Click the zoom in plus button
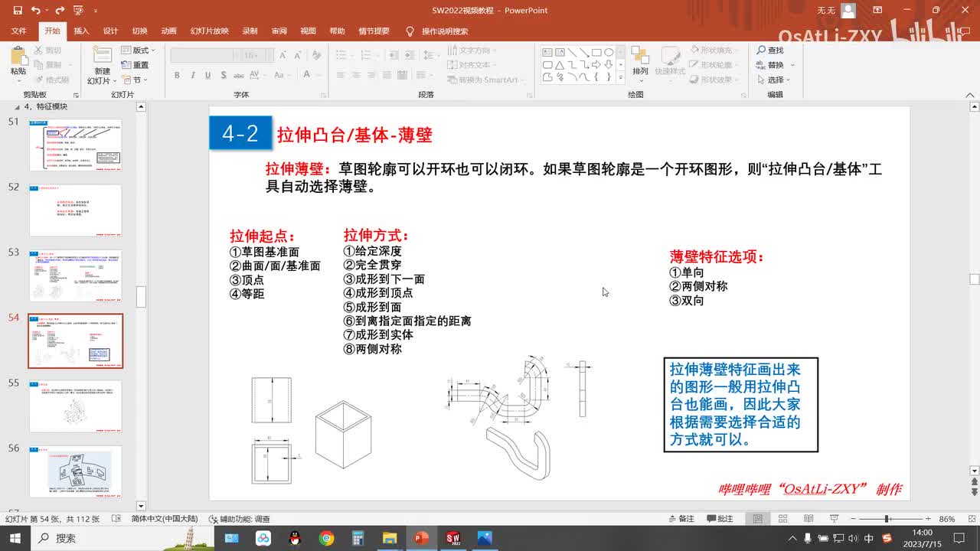Screen dimensions: 980x551 click(x=928, y=519)
